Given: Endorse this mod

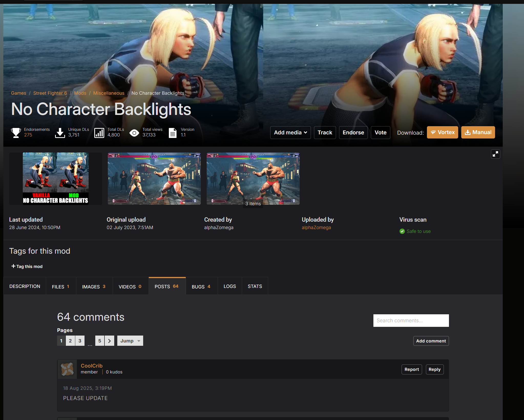Looking at the screenshot, I should coord(353,133).
